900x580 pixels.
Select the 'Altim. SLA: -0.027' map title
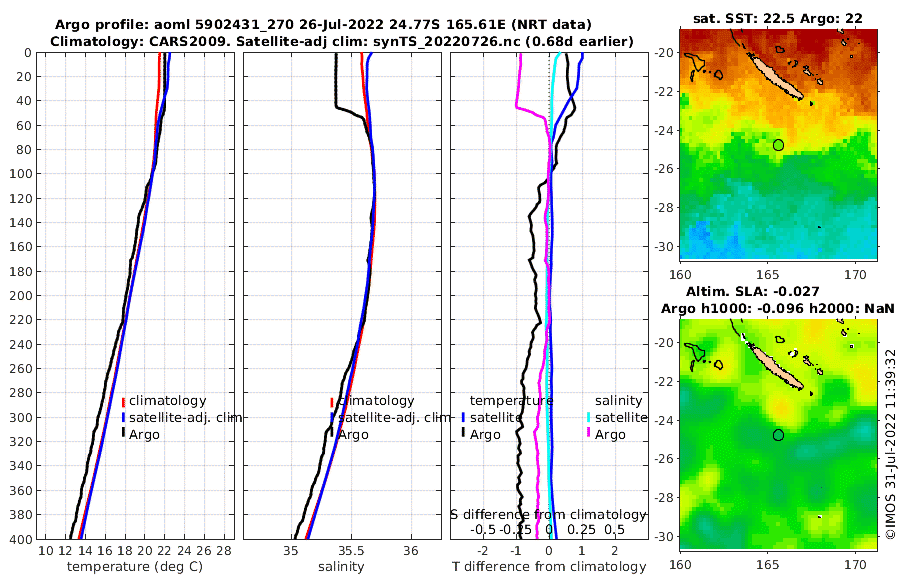tap(752, 291)
